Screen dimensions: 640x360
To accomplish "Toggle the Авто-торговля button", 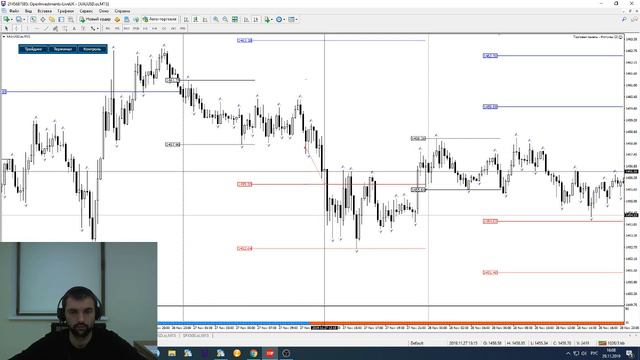I will 160,19.
